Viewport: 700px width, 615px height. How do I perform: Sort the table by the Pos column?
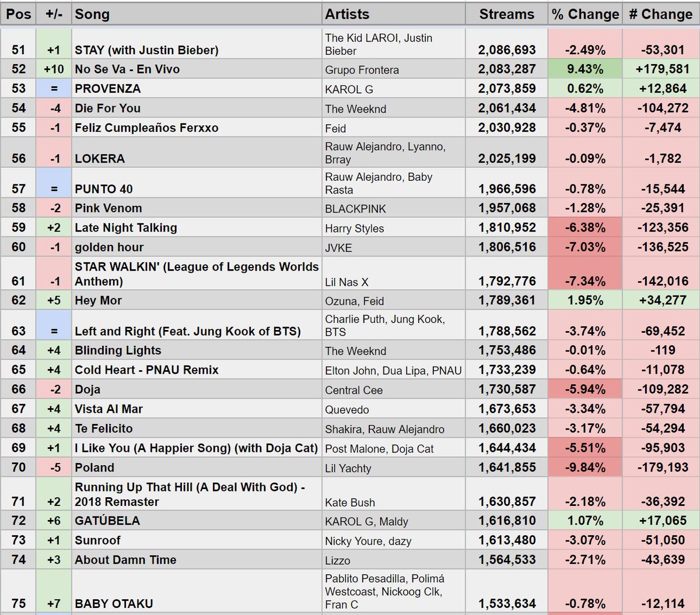[17, 14]
